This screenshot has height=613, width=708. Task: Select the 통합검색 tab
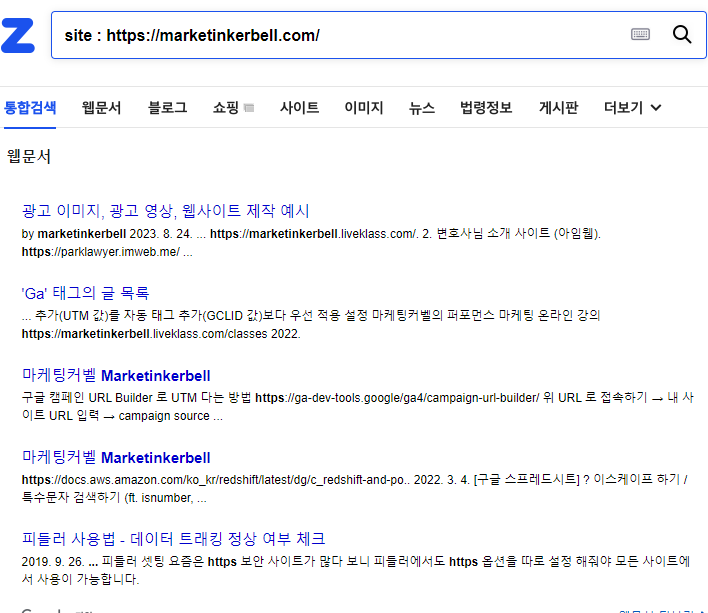click(30, 108)
